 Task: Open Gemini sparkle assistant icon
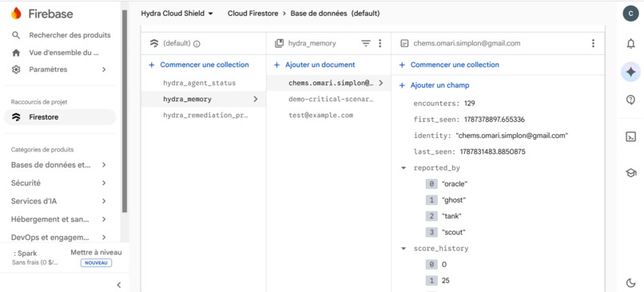click(630, 72)
